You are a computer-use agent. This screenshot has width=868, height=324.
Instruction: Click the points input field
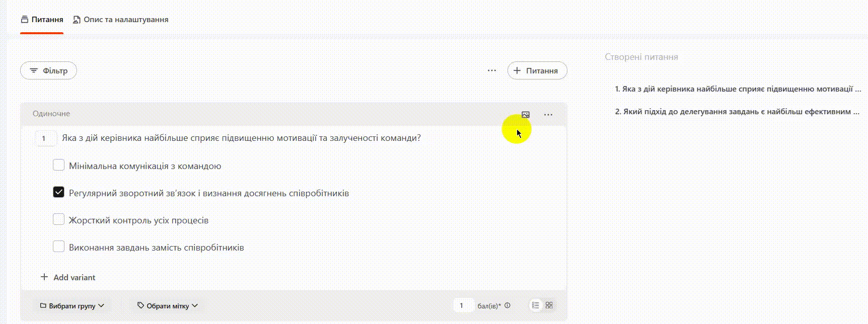coord(463,305)
